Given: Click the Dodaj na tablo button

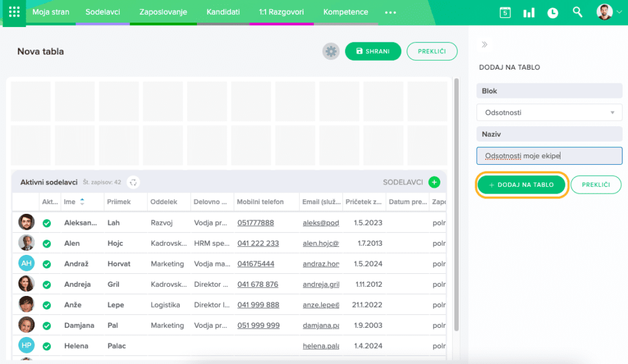Looking at the screenshot, I should (521, 184).
